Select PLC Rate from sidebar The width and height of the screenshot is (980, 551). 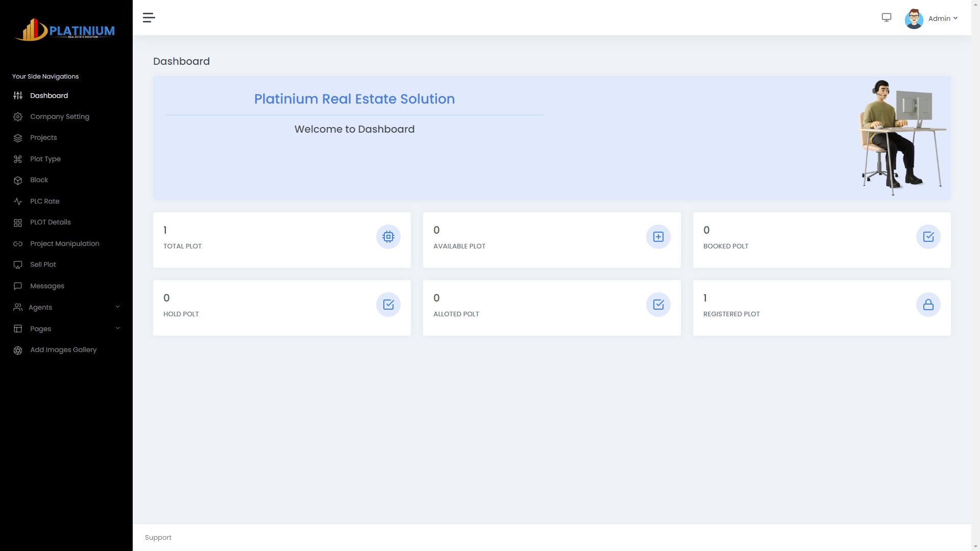44,202
